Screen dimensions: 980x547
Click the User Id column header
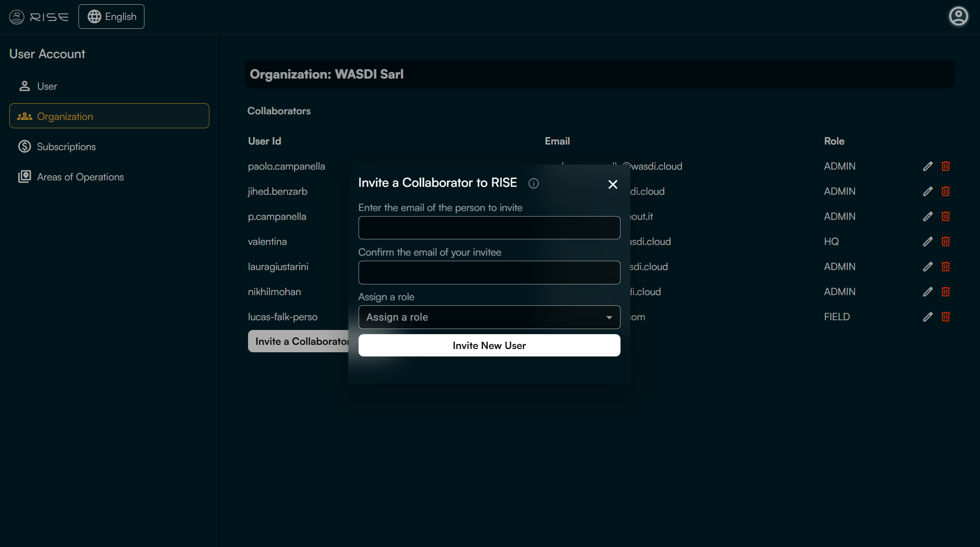point(265,141)
